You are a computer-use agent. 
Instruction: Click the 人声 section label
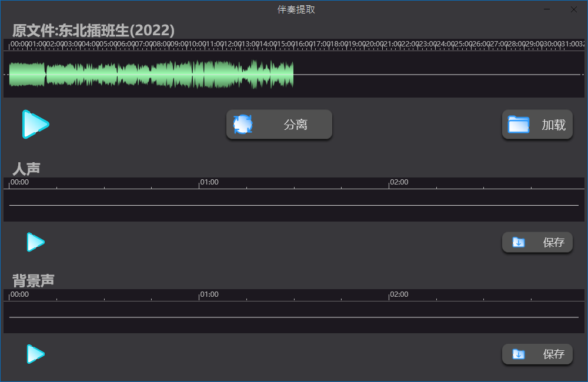[26, 169]
